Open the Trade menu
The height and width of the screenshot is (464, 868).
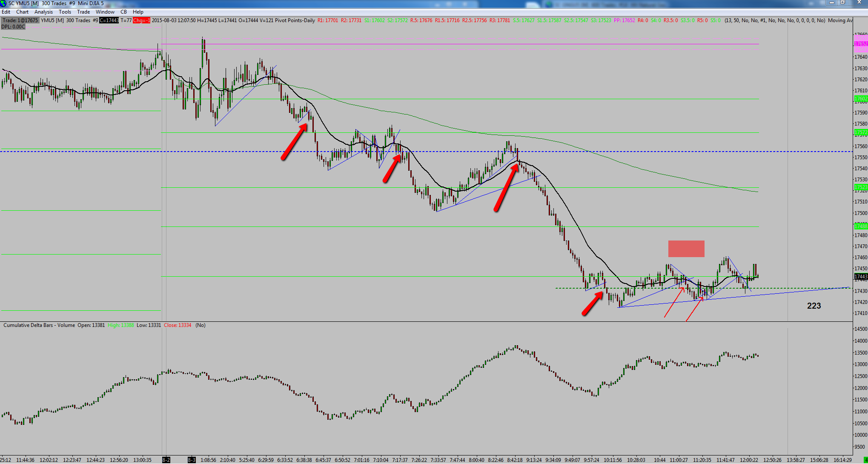pyautogui.click(x=83, y=12)
